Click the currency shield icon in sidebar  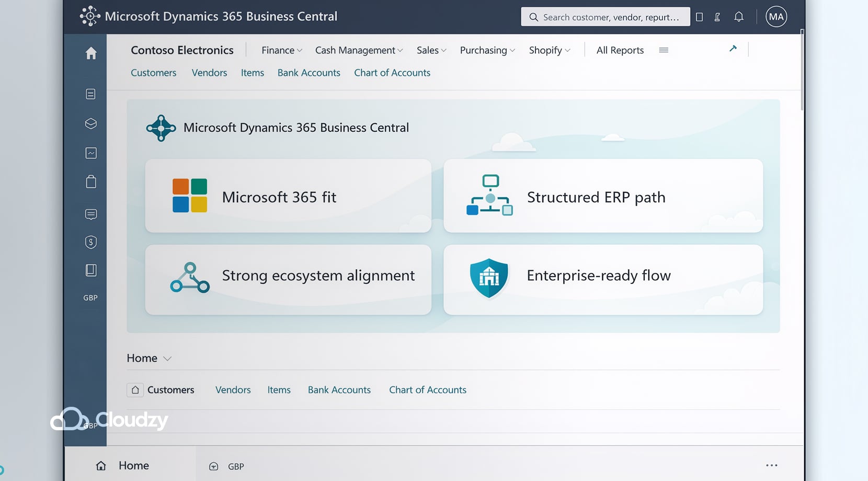pos(91,242)
